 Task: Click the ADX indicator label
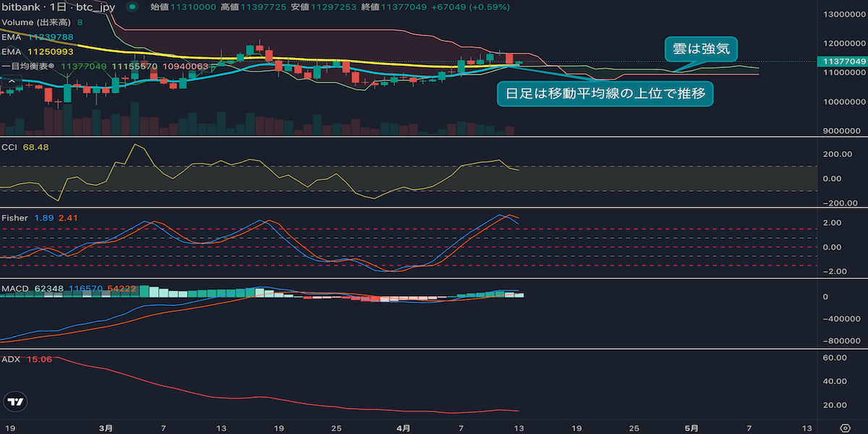point(11,359)
